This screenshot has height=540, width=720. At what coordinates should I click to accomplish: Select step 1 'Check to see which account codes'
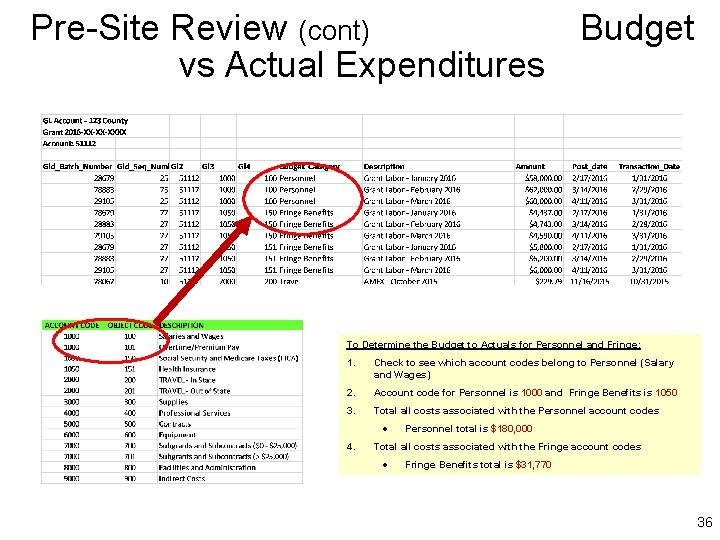(524, 369)
